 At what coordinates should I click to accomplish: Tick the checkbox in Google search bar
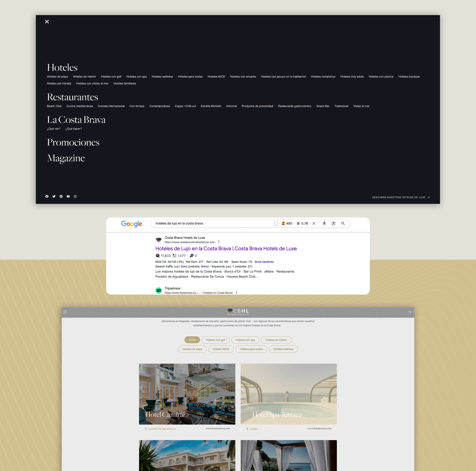point(276,223)
